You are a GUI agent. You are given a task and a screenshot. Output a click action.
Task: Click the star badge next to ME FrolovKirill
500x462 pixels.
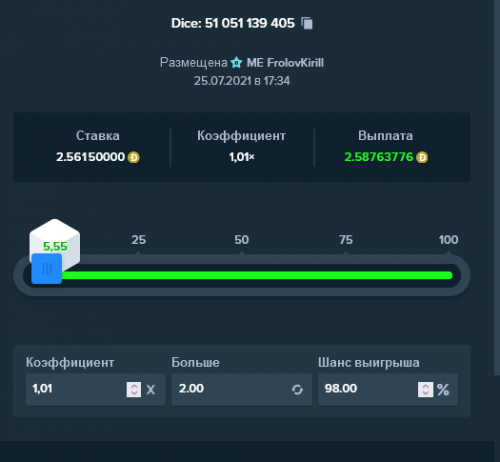pyautogui.click(x=237, y=62)
